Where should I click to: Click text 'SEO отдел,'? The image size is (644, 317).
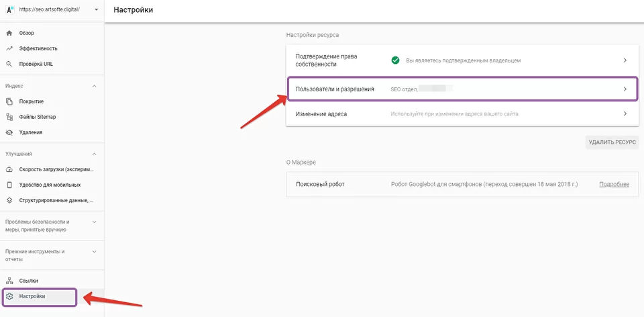coord(404,89)
